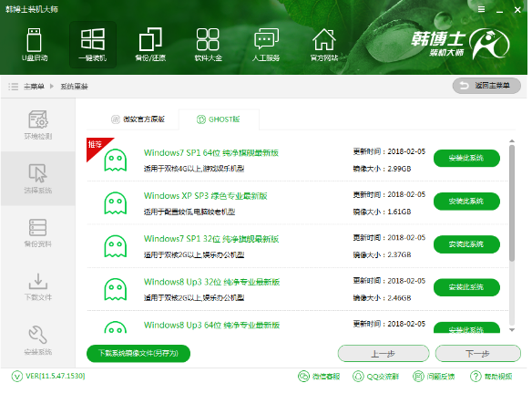The width and height of the screenshot is (532, 404).
Task: Install Windows7 SP1 32位 via 安装此系统
Action: pyautogui.click(x=466, y=244)
